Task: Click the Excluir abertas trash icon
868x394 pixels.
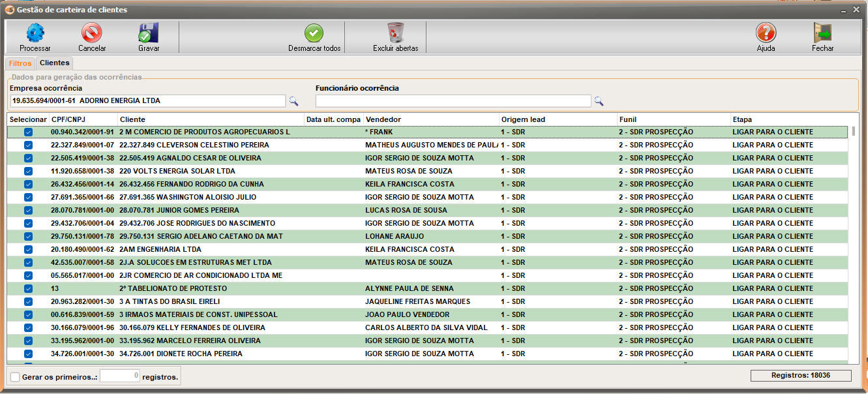Action: coord(395,33)
